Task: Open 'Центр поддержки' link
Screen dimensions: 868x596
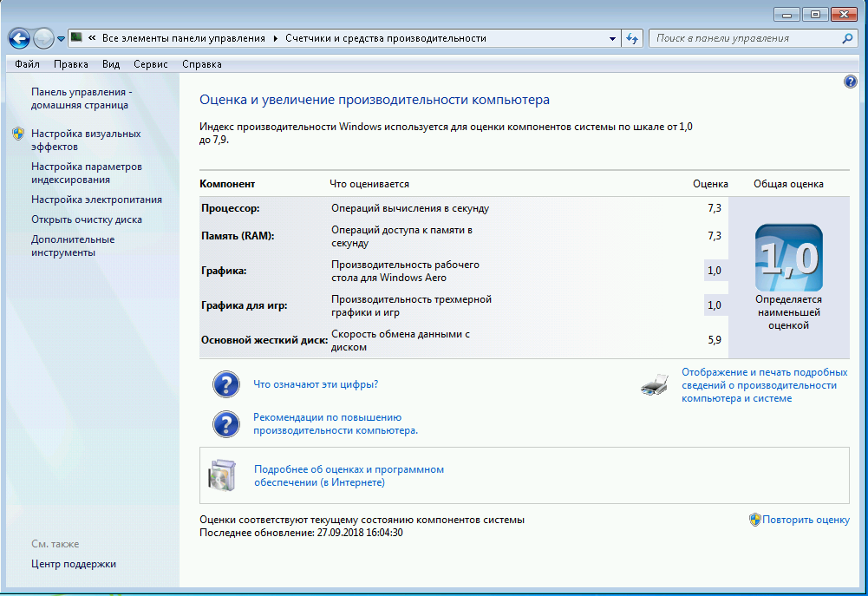Action: coord(74,564)
